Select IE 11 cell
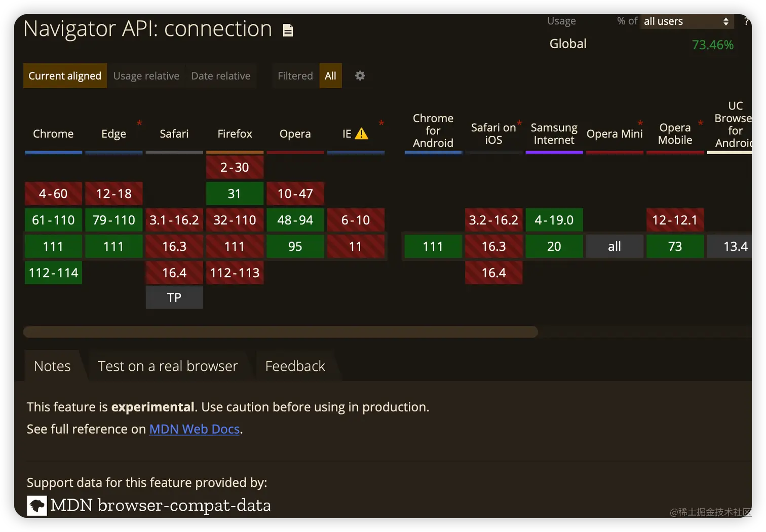The image size is (766, 532). tap(356, 246)
